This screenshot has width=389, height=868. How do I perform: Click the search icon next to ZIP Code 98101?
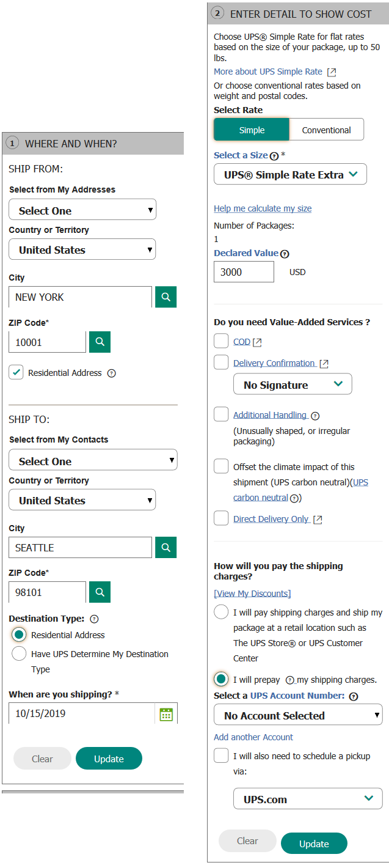[100, 592]
